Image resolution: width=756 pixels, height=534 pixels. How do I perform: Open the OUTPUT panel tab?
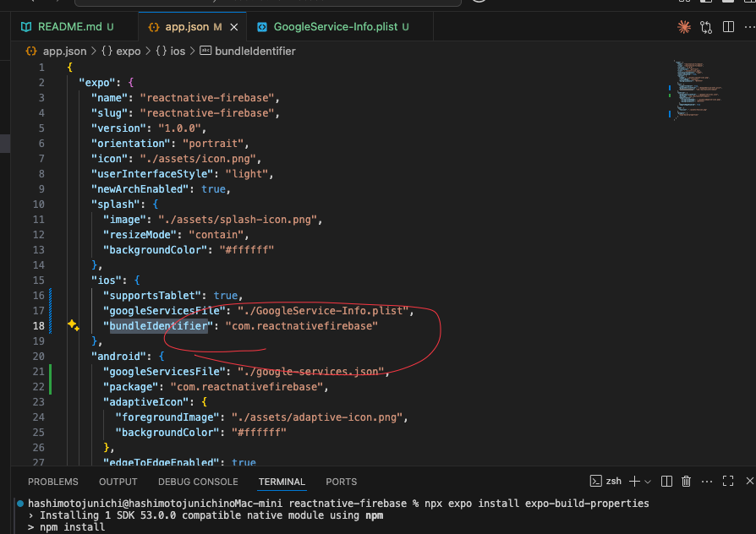coord(118,482)
